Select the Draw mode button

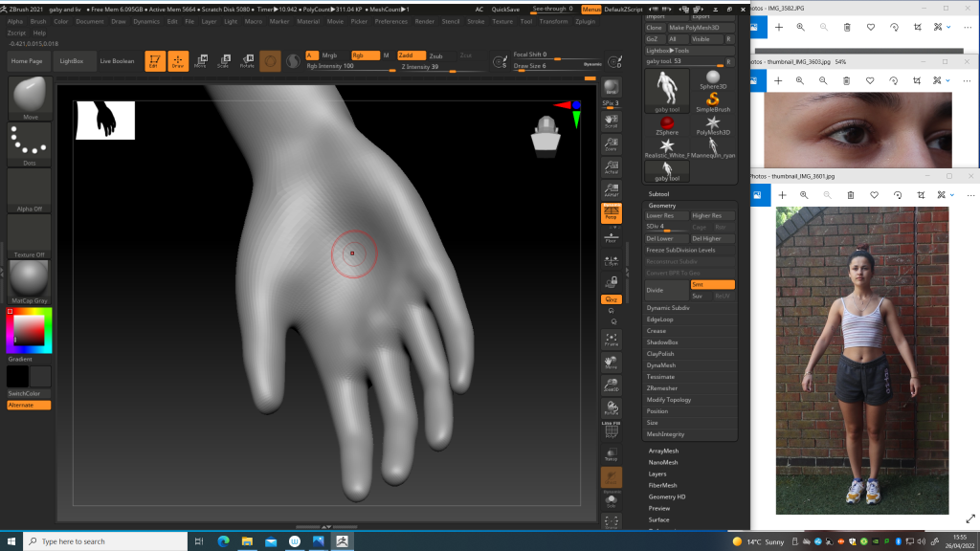tap(178, 61)
